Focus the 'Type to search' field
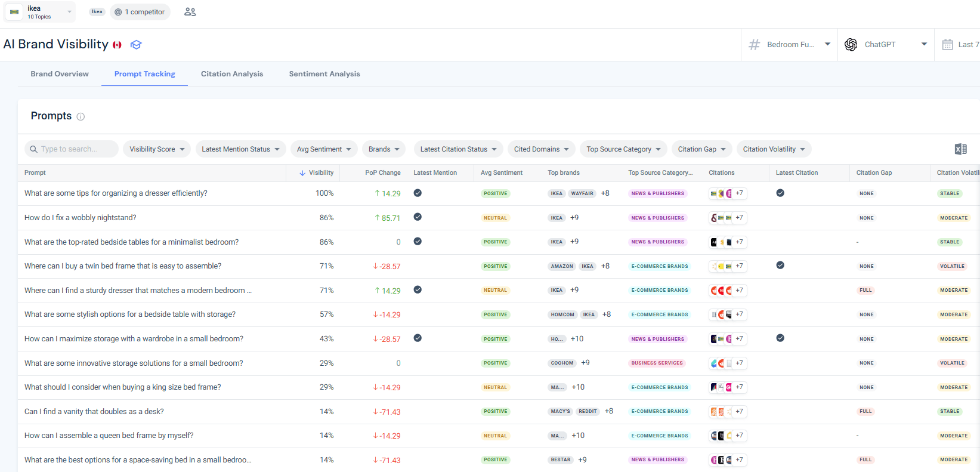This screenshot has width=980, height=472. 72,149
